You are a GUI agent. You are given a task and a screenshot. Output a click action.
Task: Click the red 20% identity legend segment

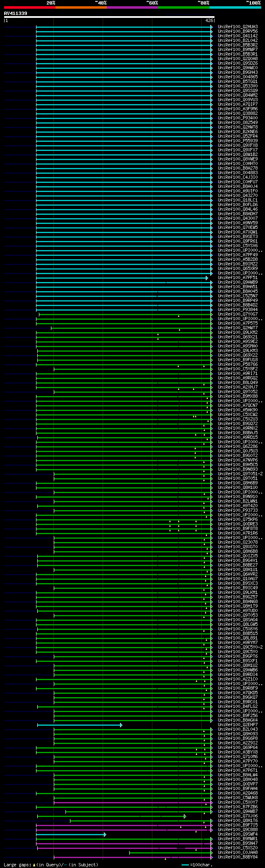30,7
